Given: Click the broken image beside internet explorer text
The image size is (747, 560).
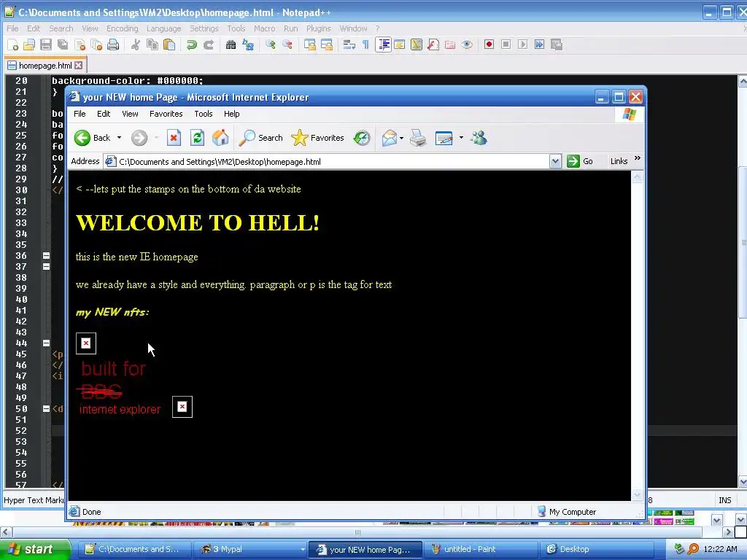Looking at the screenshot, I should [x=182, y=407].
